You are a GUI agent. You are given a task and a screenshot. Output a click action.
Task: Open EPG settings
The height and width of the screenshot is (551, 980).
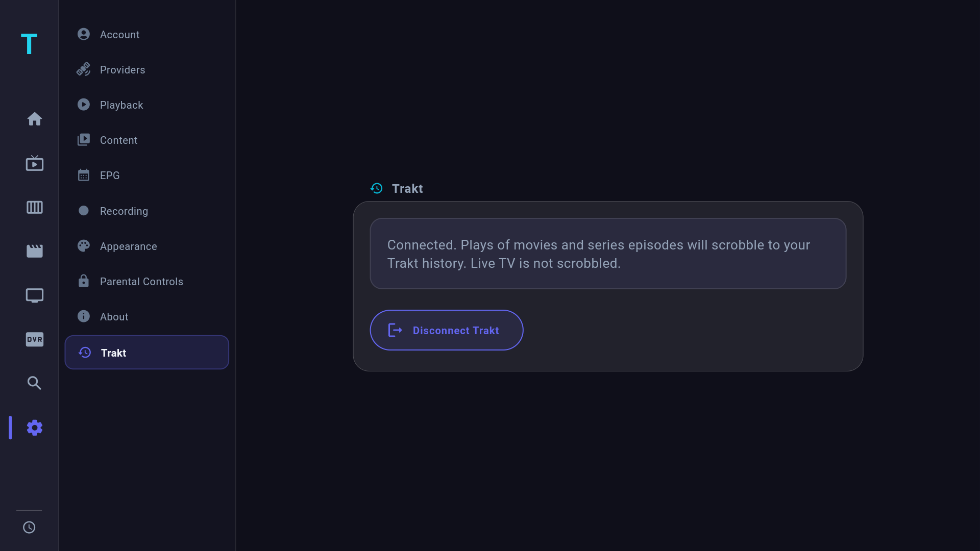point(147,175)
